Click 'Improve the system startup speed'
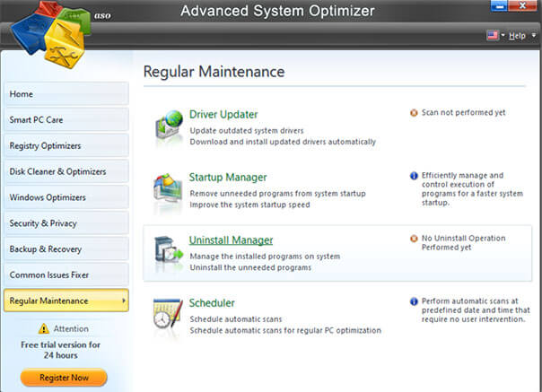Screen dimensions: 542x392 click(x=249, y=205)
